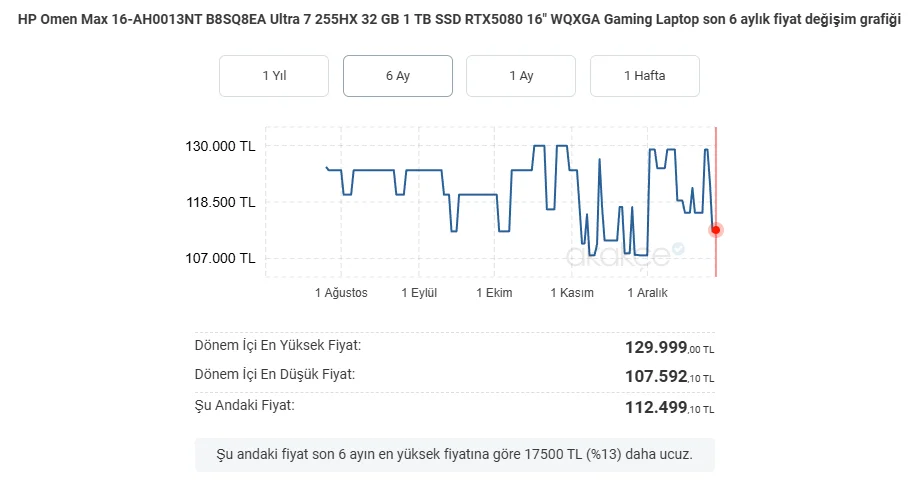Click the 1 Kasım axis label
This screenshot has height=481, width=922.
click(571, 293)
